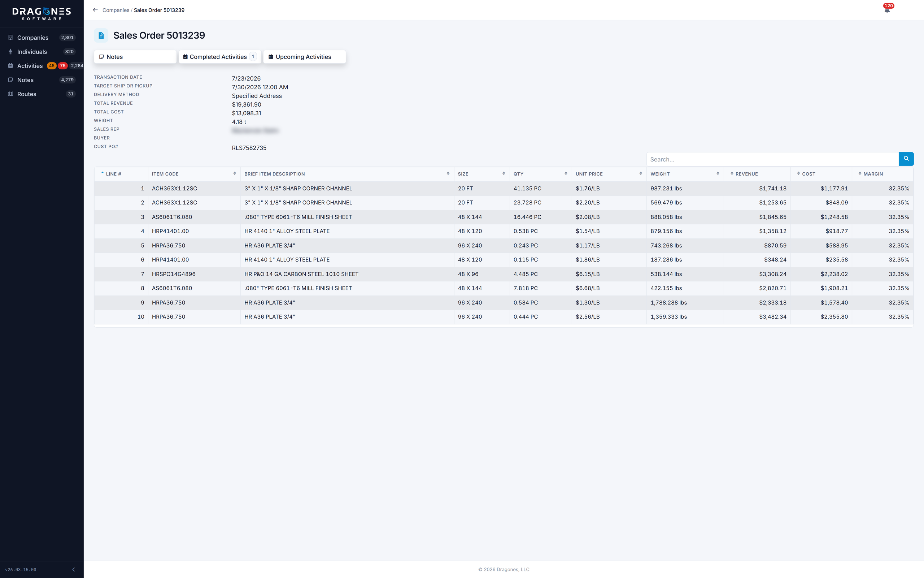Click the back arrow beside Companies breadcrumb
This screenshot has height=578, width=924.
pyautogui.click(x=95, y=10)
